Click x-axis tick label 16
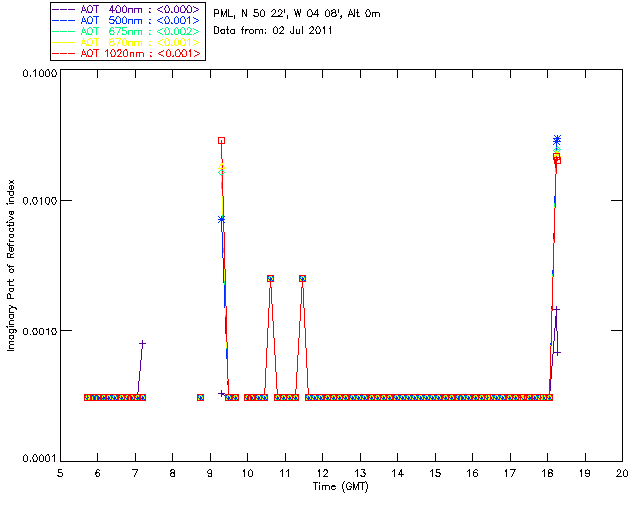Image resolution: width=640 pixels, height=512 pixels. 473,473
